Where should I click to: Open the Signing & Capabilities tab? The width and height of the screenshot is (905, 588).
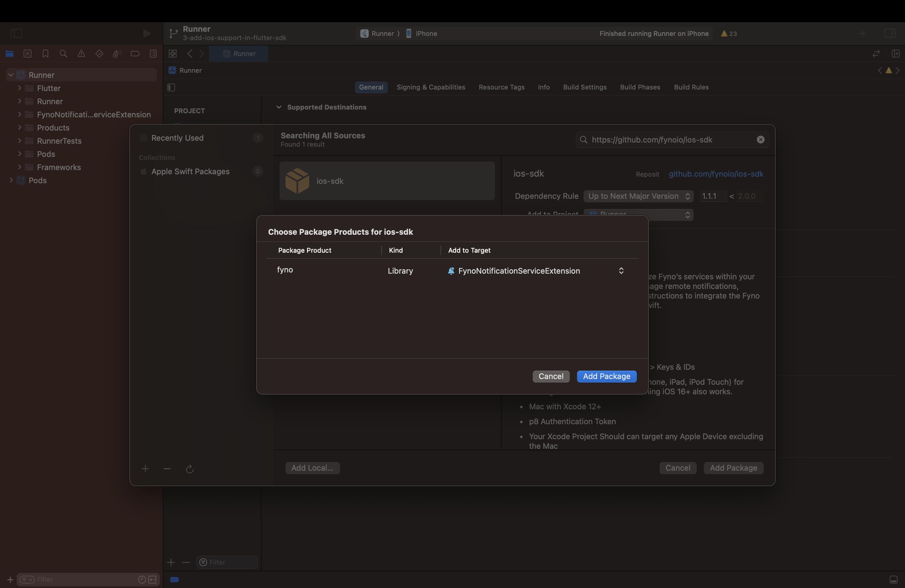[430, 87]
